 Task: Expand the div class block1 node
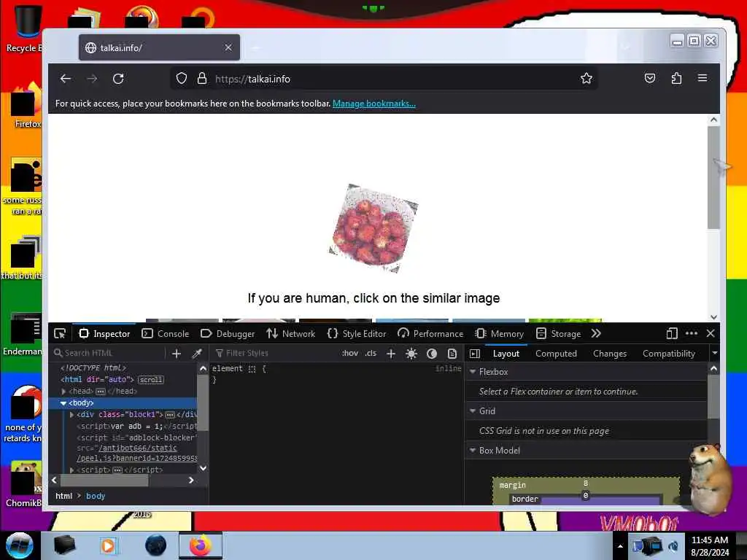point(72,414)
